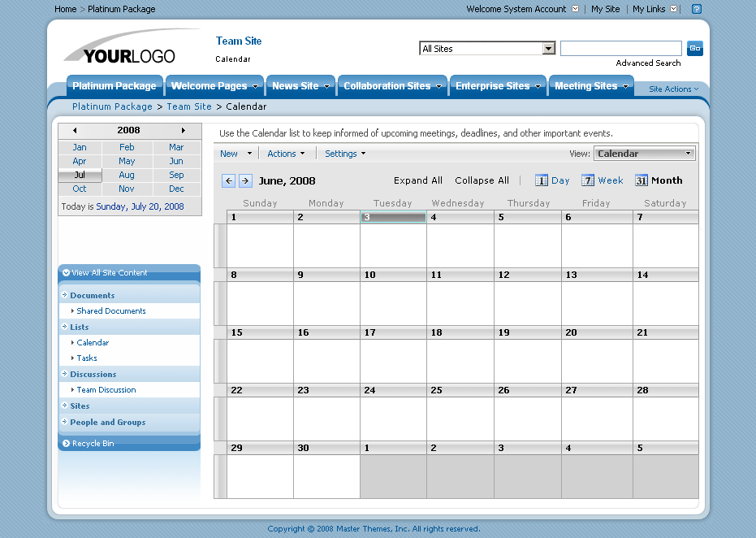This screenshot has width=756, height=538.
Task: Open the New item dropdown
Action: pyautogui.click(x=235, y=153)
